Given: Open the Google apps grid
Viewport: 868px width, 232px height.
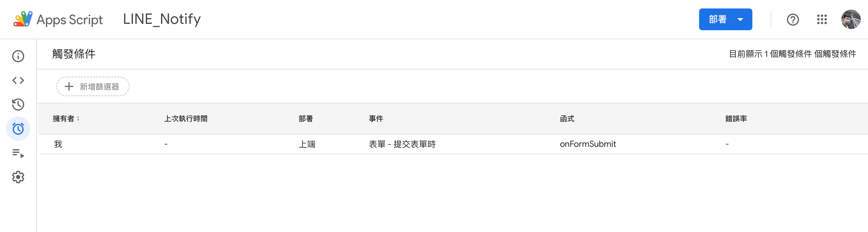Looking at the screenshot, I should coord(822,20).
